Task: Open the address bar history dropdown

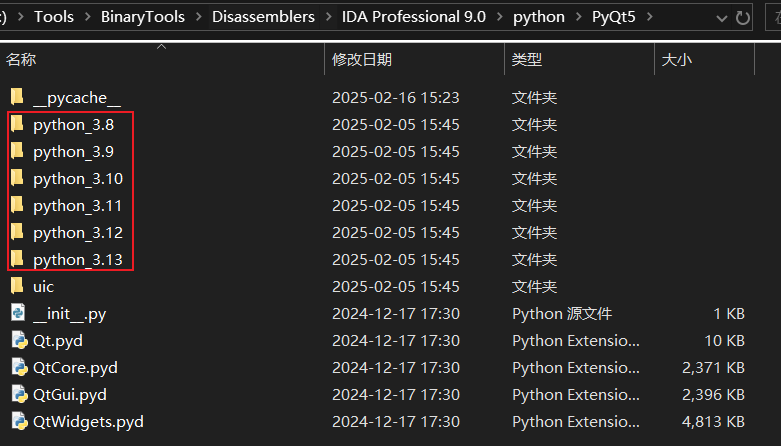Action: point(719,17)
